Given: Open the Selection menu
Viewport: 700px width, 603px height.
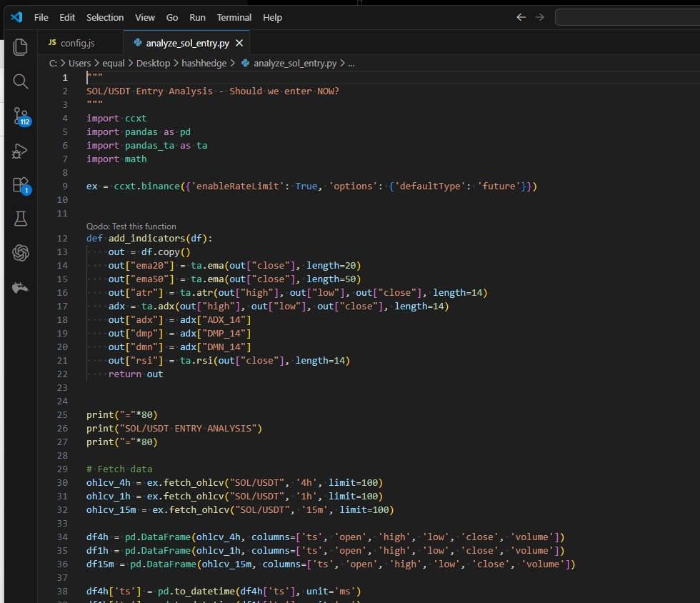Looking at the screenshot, I should click(105, 17).
